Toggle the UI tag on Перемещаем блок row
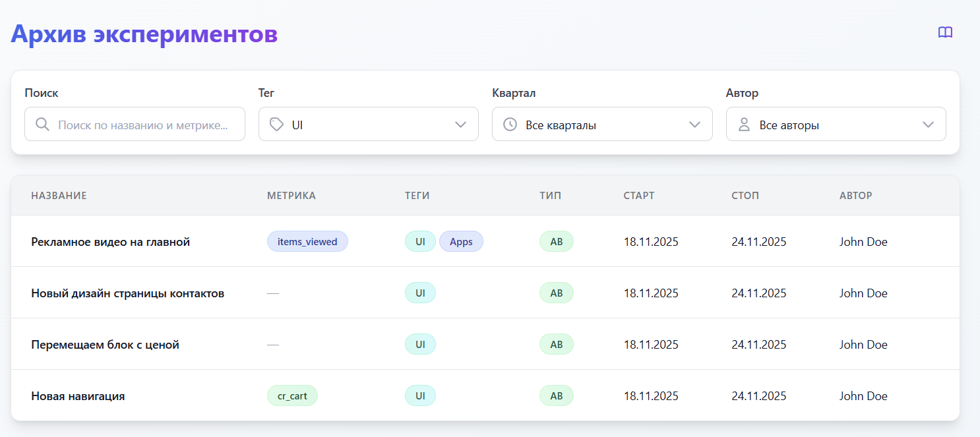 point(420,344)
